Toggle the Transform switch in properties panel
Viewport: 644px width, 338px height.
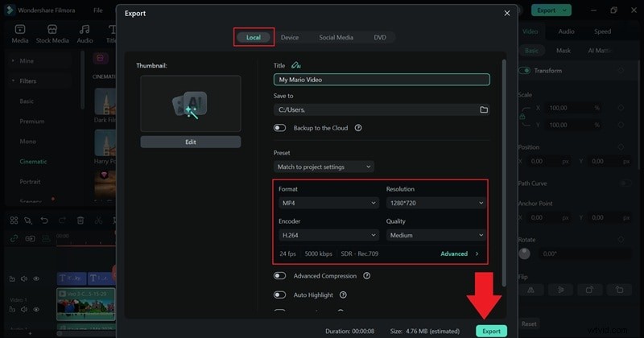[x=525, y=71]
